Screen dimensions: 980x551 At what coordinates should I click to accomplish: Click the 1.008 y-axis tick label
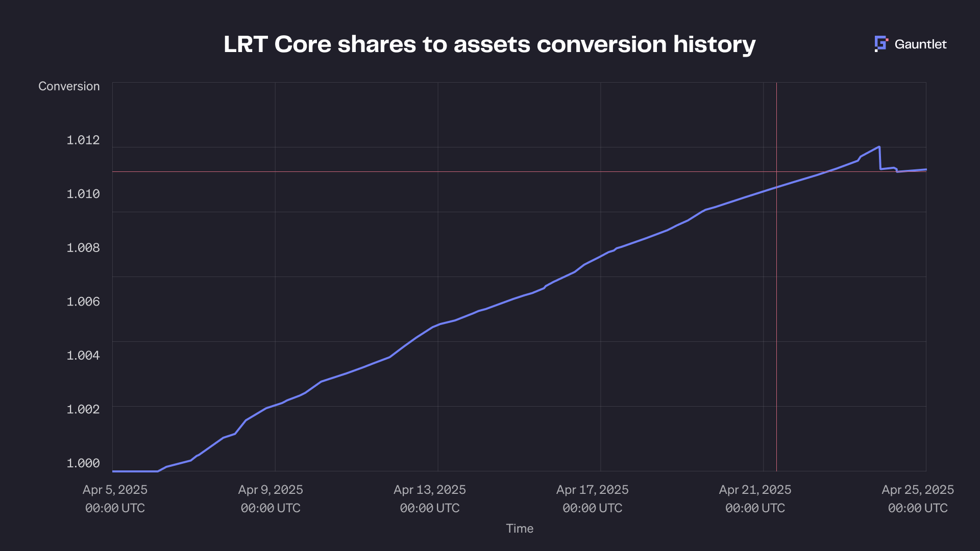pos(83,247)
